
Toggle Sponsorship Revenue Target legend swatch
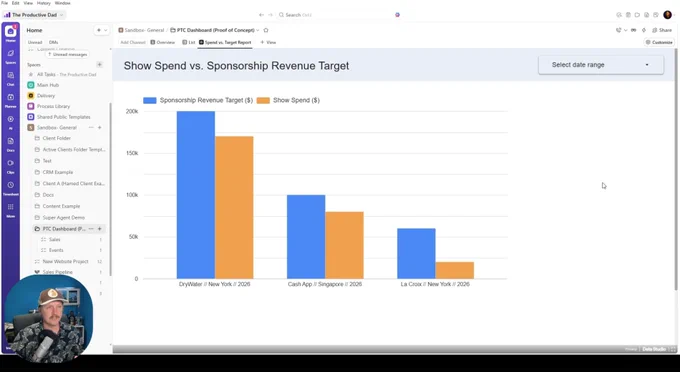[x=150, y=100]
